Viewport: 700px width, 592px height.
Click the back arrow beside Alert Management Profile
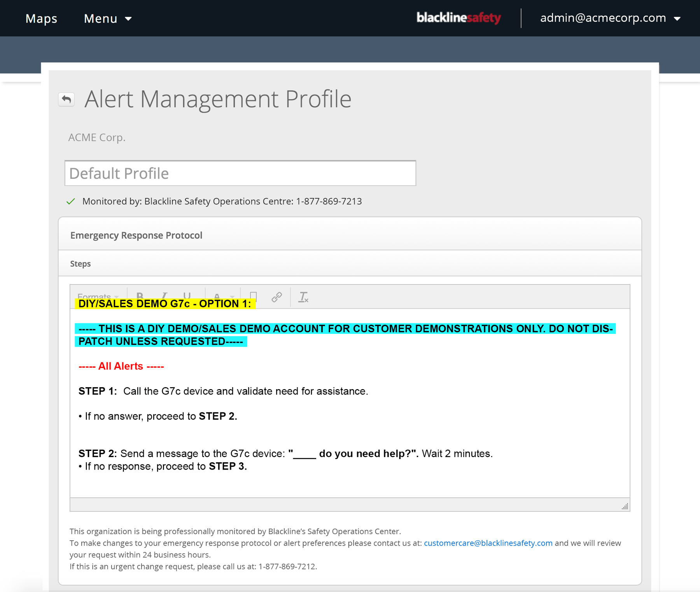point(66,99)
